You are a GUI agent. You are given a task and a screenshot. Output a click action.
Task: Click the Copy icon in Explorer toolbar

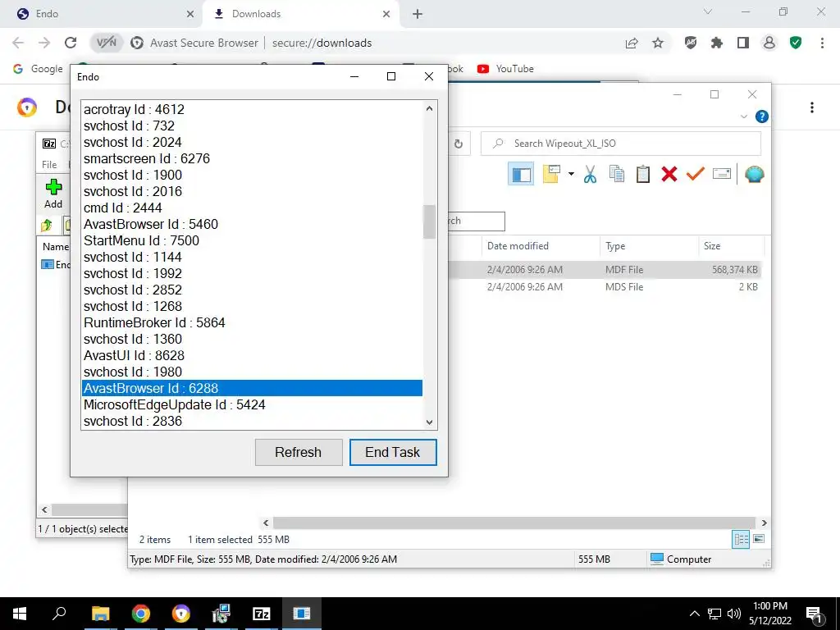click(x=617, y=174)
